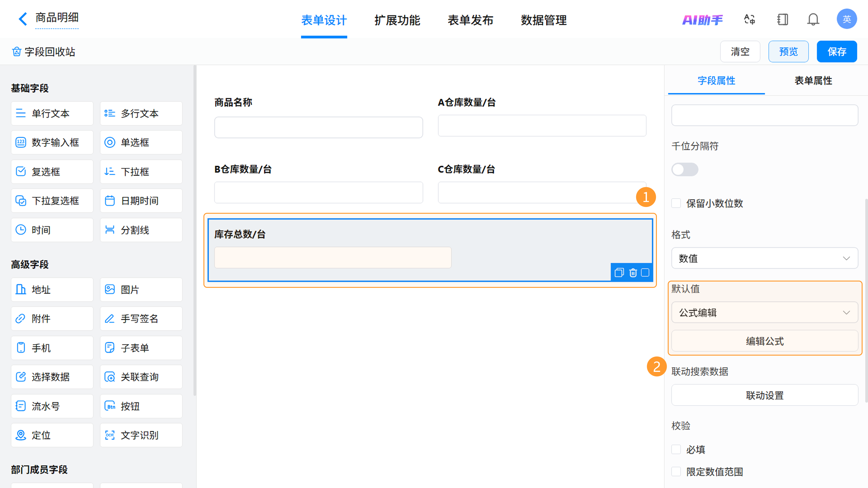Add a 文字识别 OCR field
This screenshot has height=488, width=868.
141,435
